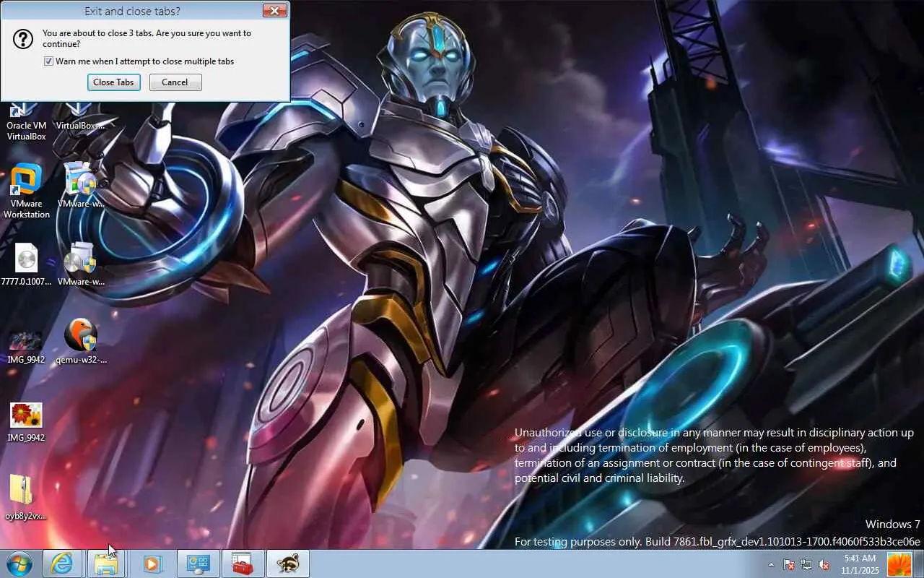This screenshot has height=578, width=924.
Task: Select the IMG_9942 file with dark artwork thumbnail
Action: coord(26,346)
